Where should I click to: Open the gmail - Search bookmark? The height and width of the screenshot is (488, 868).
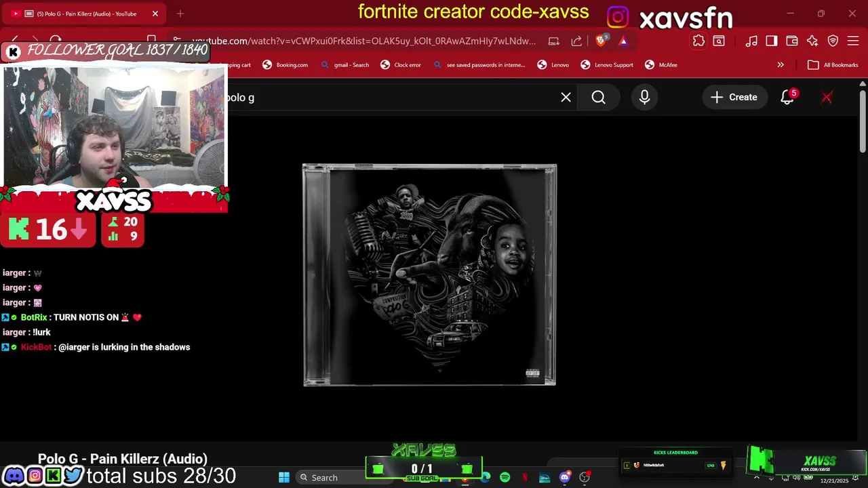(x=345, y=65)
